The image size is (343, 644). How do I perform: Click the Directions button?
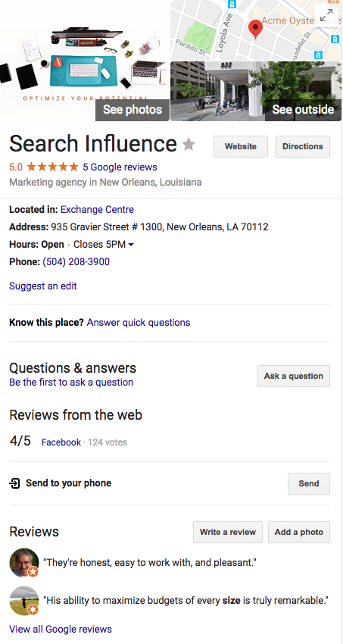click(303, 147)
